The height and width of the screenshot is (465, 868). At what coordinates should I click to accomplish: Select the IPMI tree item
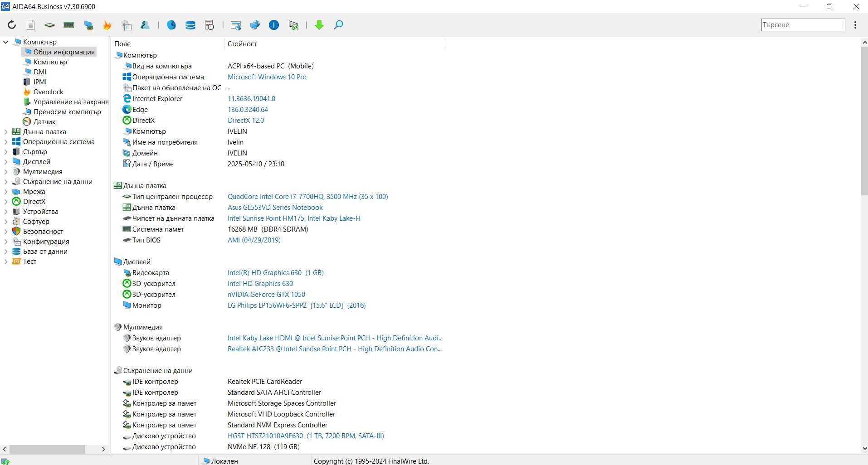[40, 82]
